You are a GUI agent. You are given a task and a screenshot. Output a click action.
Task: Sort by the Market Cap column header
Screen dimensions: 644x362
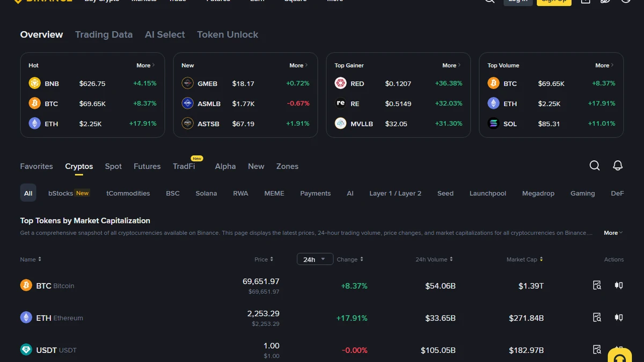(x=525, y=259)
